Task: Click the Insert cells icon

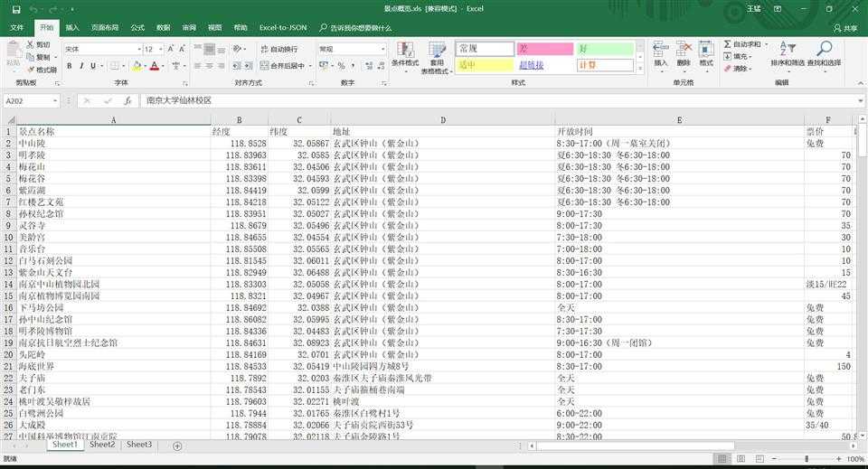Action: (660, 49)
